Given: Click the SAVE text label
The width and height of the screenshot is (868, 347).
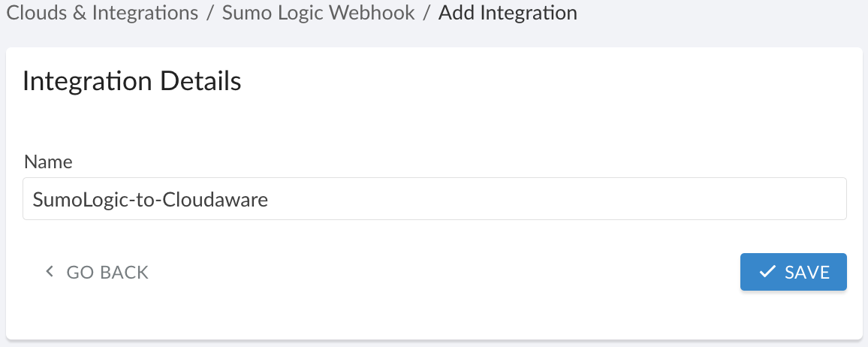Looking at the screenshot, I should 807,272.
